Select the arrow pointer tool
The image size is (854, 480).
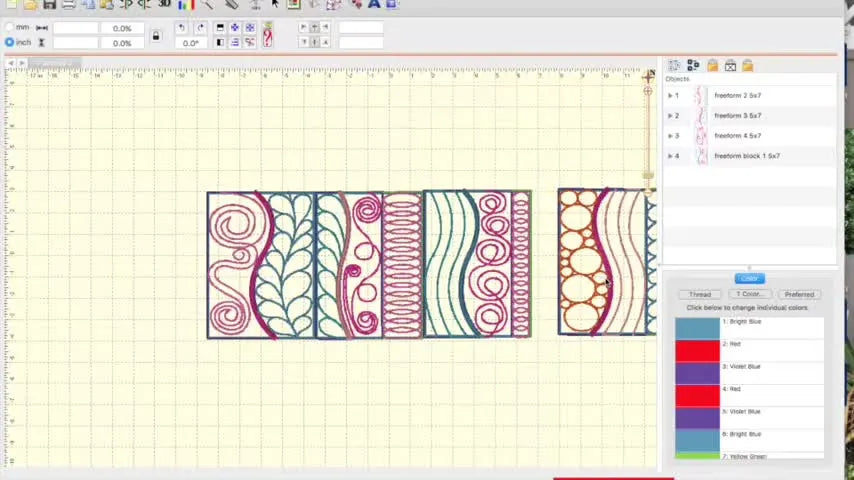[x=275, y=4]
